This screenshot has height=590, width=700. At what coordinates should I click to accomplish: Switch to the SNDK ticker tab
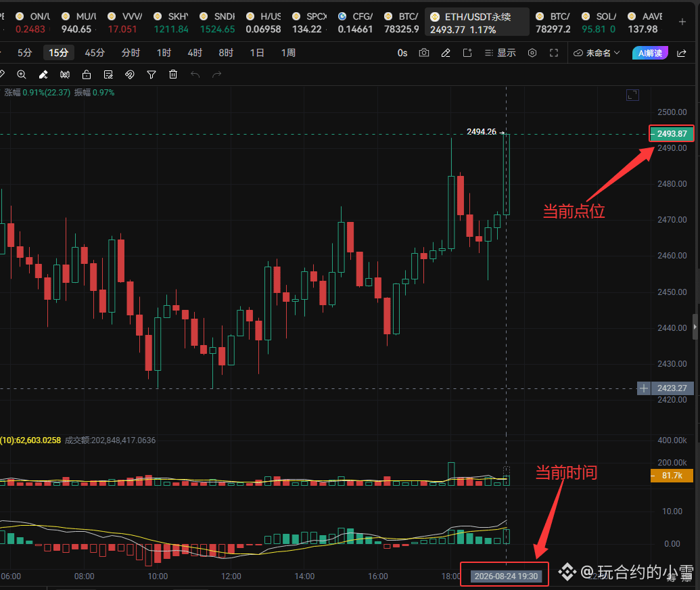[x=217, y=22]
